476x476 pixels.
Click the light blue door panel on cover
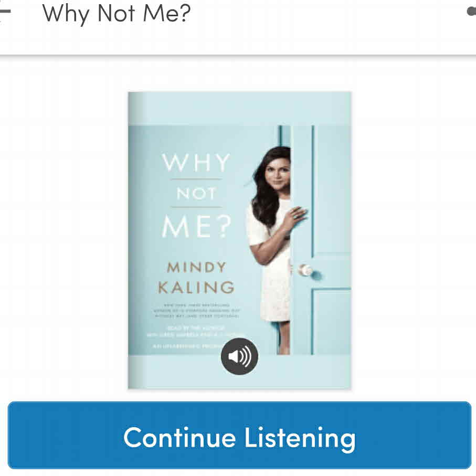(332, 188)
